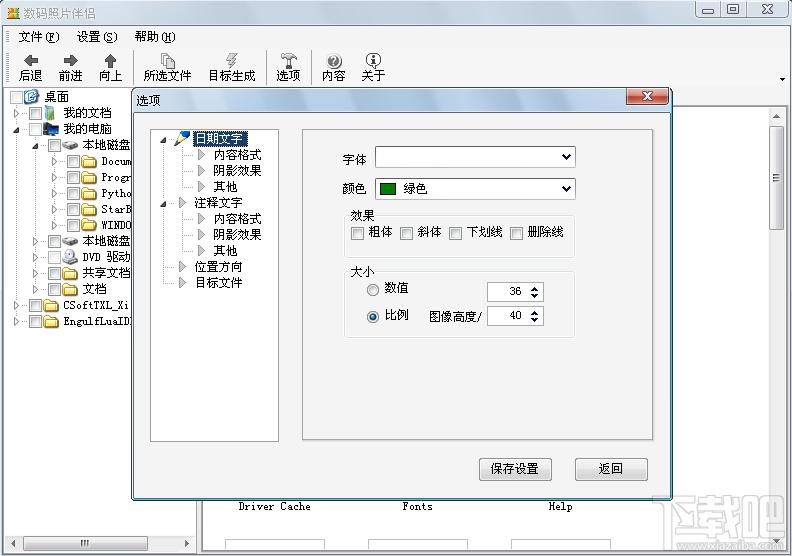The width and height of the screenshot is (792, 556).
Task: Click the 前进 forward arrow icon
Action: (70, 61)
